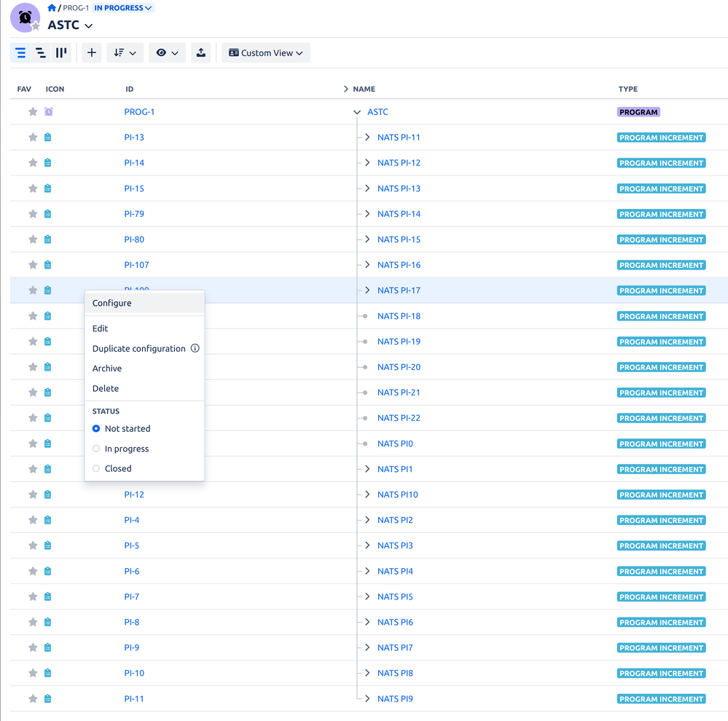The width and height of the screenshot is (728, 721).
Task: Choose Delete in the context menu
Action: point(144,388)
